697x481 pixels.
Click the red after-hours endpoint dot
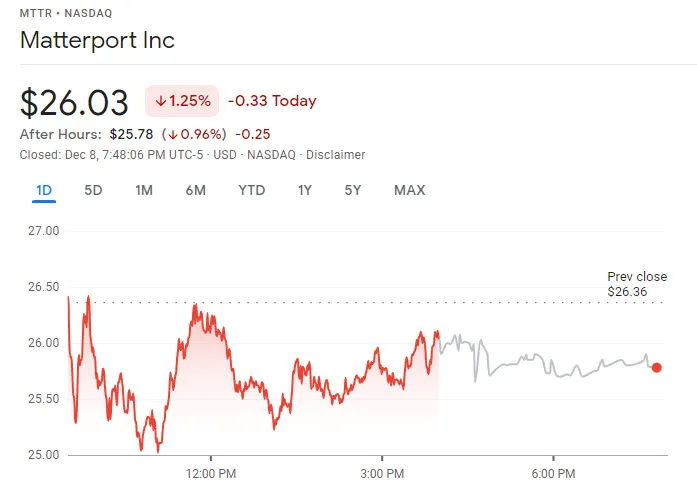pyautogui.click(x=656, y=368)
